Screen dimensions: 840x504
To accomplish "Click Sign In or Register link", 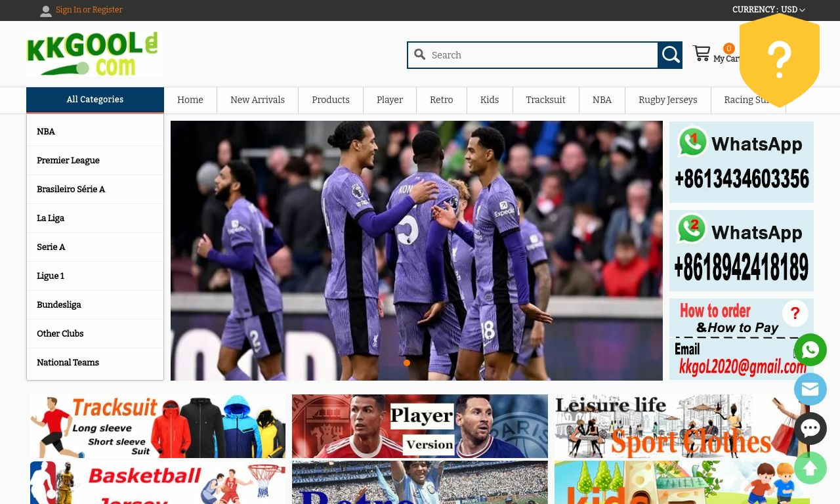I will (89, 10).
